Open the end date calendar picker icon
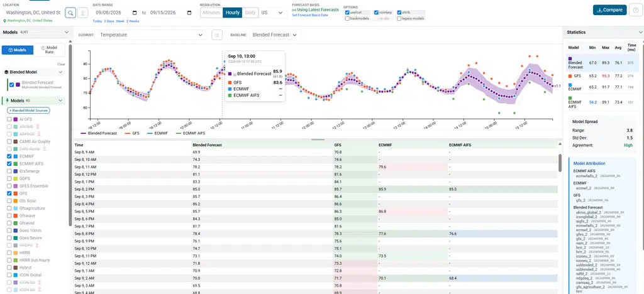 point(189,13)
